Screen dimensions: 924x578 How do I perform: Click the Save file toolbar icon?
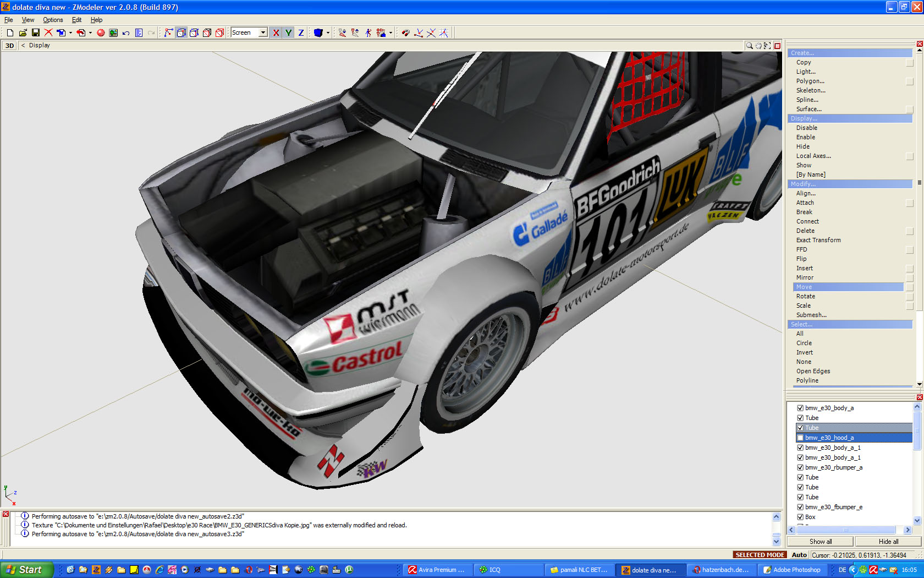pyautogui.click(x=36, y=33)
